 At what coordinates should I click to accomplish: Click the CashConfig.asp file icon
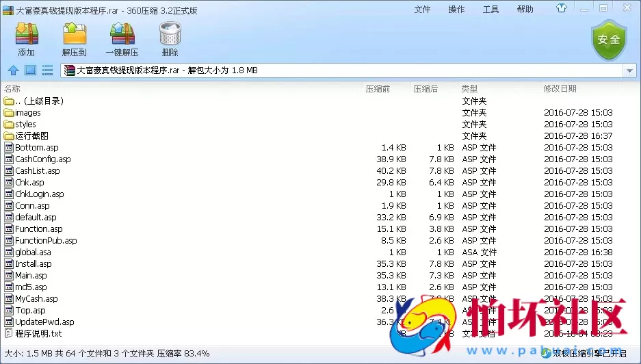click(x=9, y=159)
